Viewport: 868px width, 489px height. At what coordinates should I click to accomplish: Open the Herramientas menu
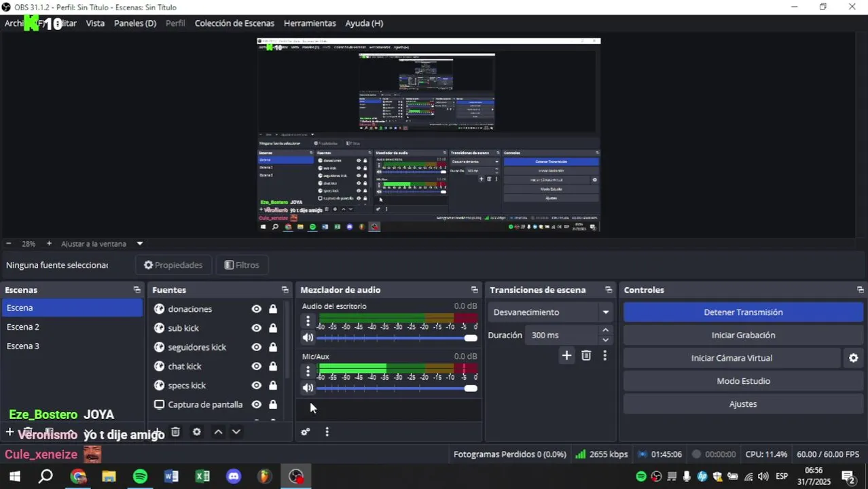pyautogui.click(x=310, y=23)
